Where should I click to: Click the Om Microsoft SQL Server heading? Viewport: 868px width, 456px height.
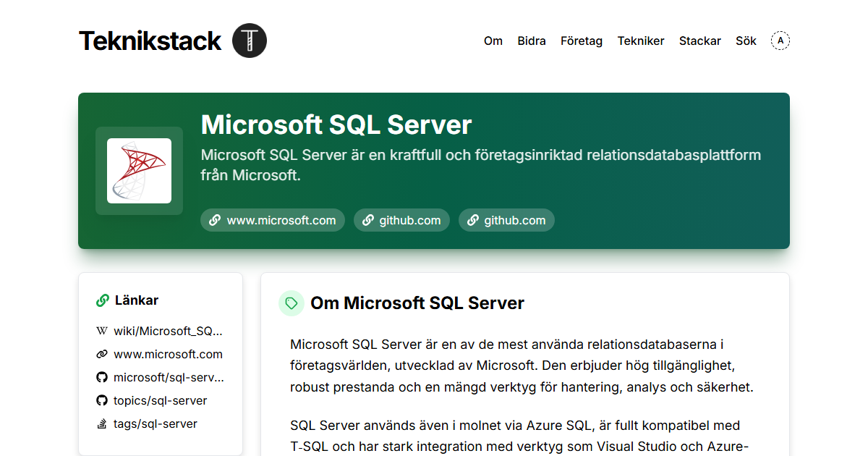click(x=417, y=303)
